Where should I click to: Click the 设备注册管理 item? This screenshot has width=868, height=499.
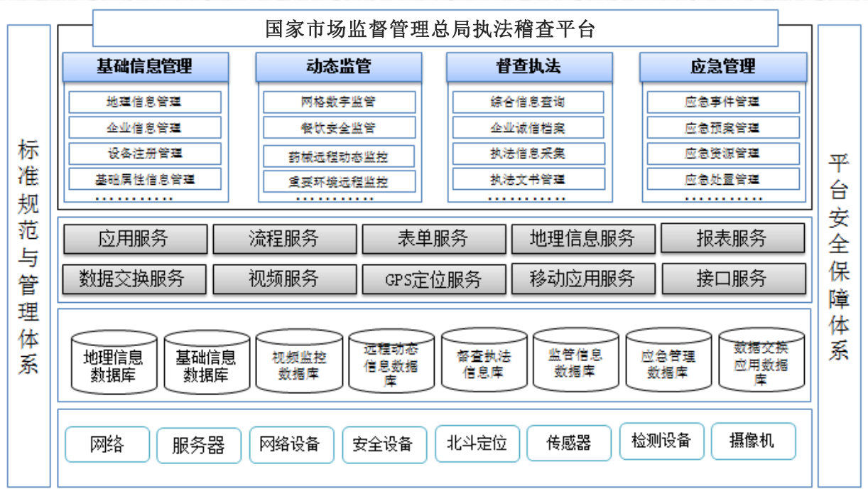(145, 154)
